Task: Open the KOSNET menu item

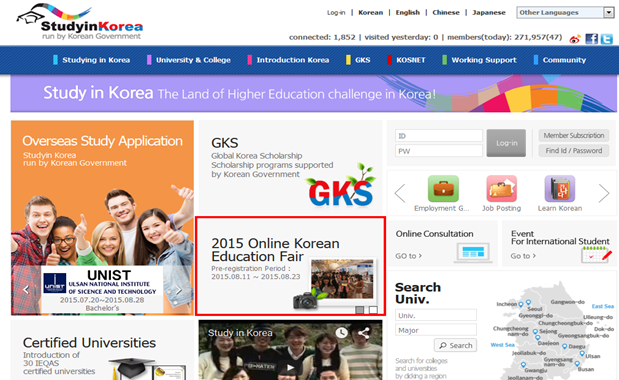Action: (411, 60)
